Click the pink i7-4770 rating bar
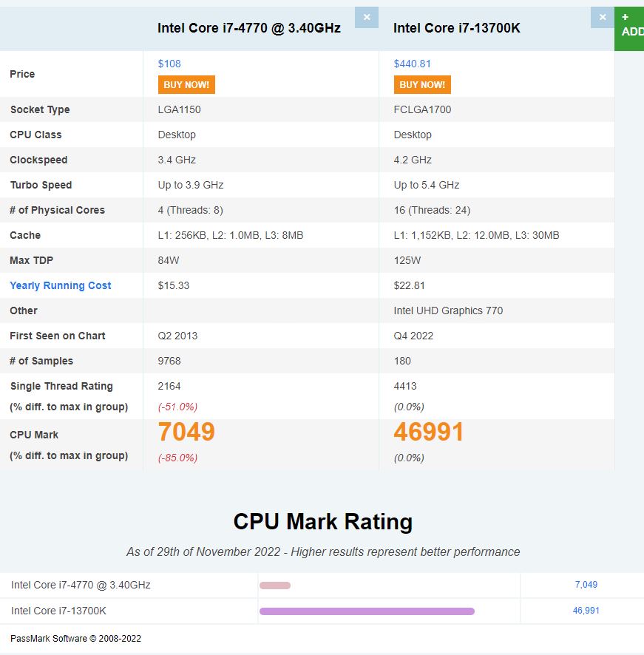Viewport: 644px width, 655px height. click(x=275, y=586)
